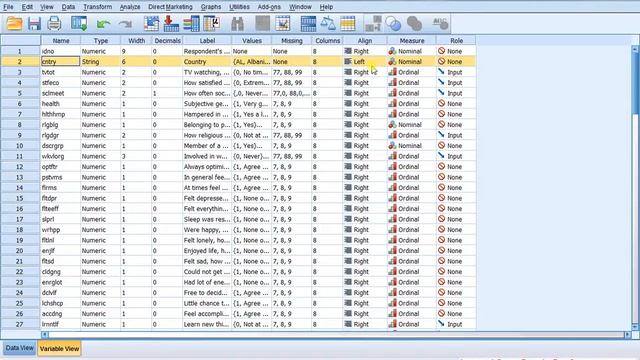The height and width of the screenshot is (360, 640).
Task: Click 'wkvlorg' variable name cell
Action: pos(60,156)
